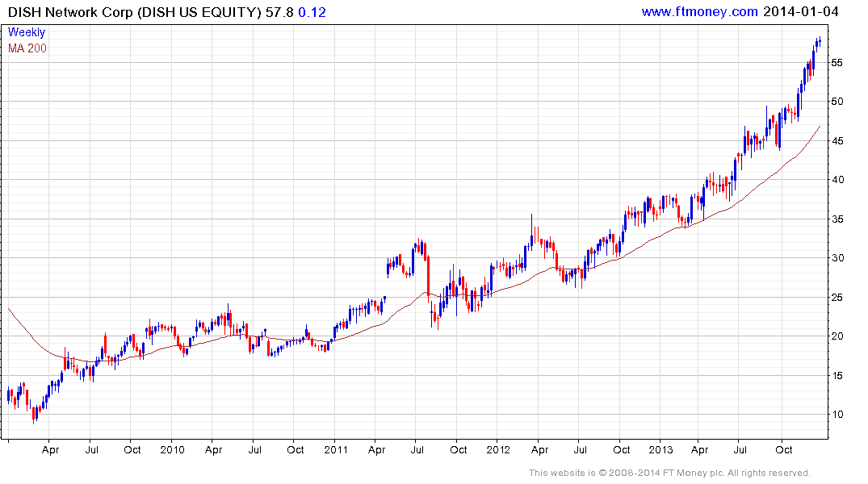This screenshot has height=484, width=868.
Task: Select the Weekly interval label
Action: [x=27, y=32]
